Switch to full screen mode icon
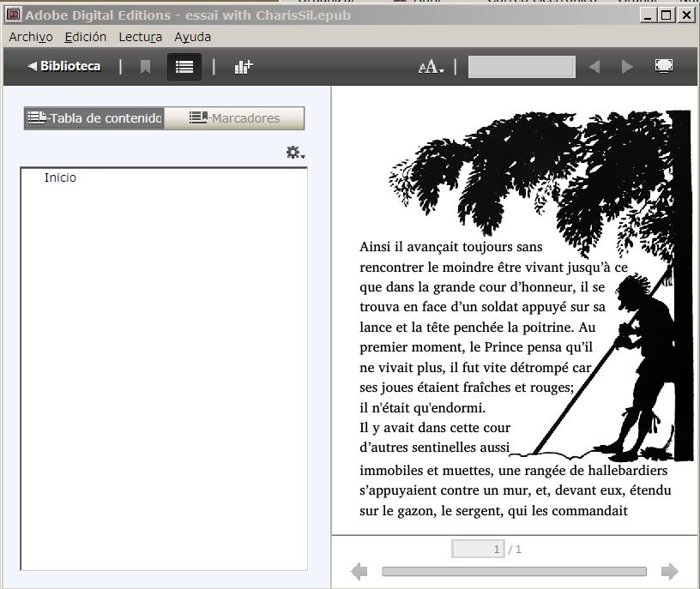700x589 pixels. tap(664, 66)
